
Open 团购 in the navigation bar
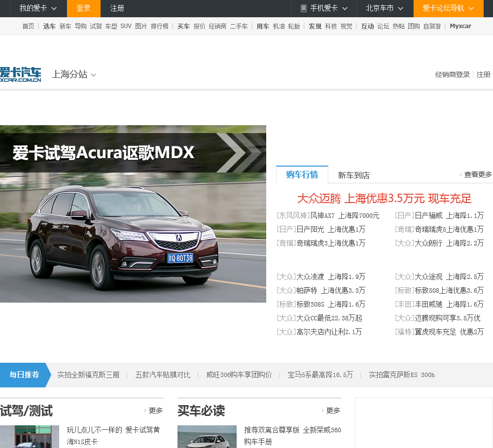pos(414,26)
